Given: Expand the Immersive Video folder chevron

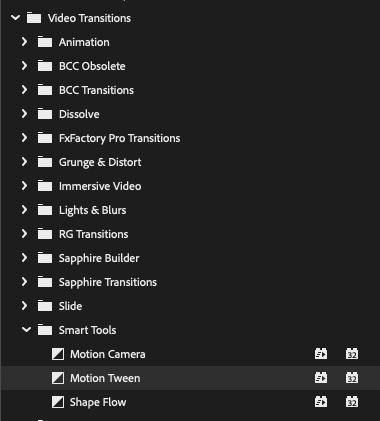Looking at the screenshot, I should pyautogui.click(x=24, y=186).
